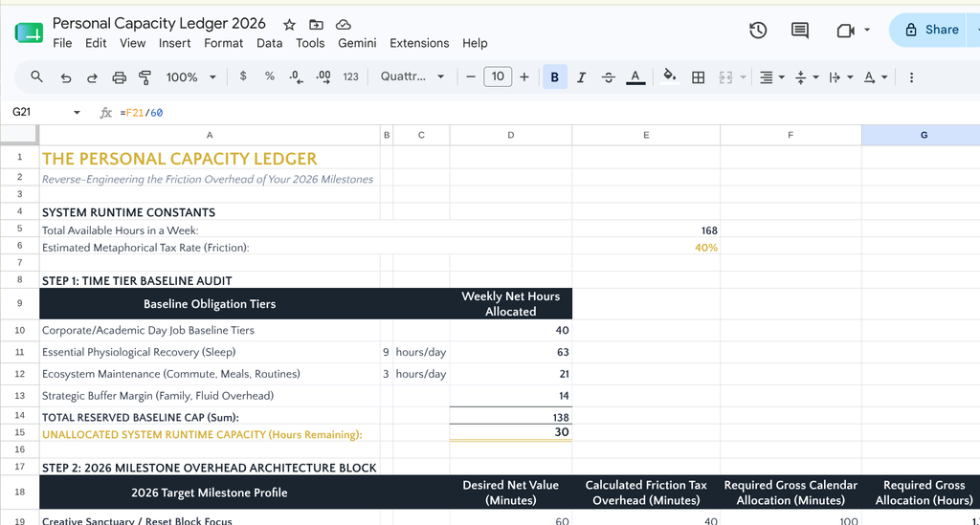Toggle italic formatting
The height and width of the screenshot is (525, 980).
pos(581,77)
